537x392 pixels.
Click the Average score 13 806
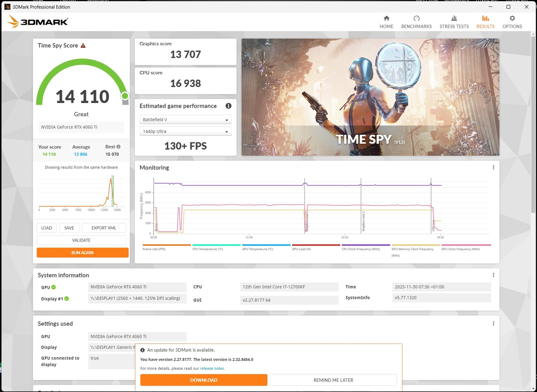click(81, 154)
